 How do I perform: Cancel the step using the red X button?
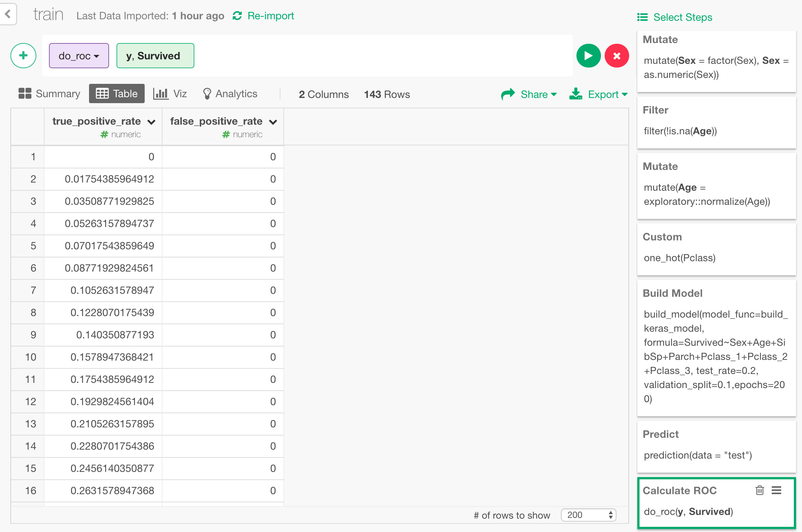(617, 56)
